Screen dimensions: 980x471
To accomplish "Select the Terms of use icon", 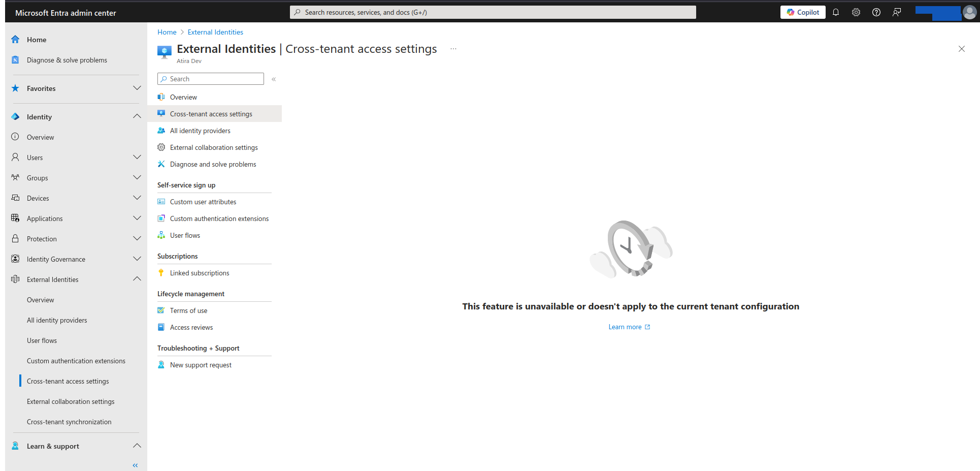I will click(161, 310).
